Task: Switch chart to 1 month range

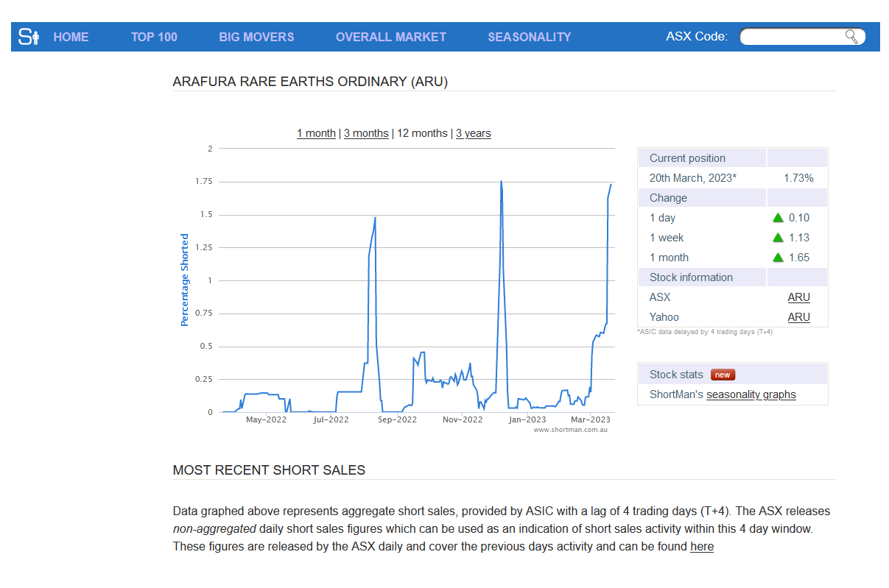Action: click(x=316, y=133)
